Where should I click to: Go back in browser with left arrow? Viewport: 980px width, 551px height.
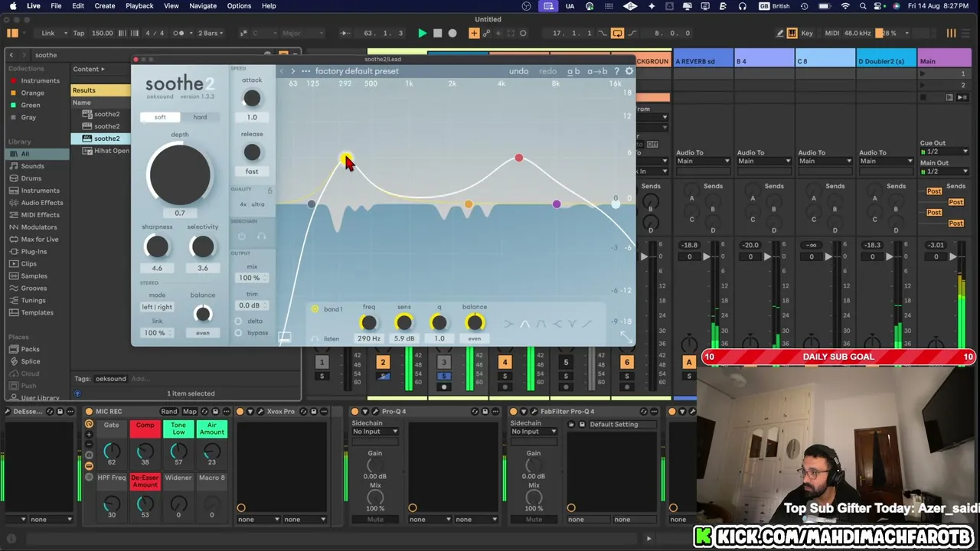point(12,55)
